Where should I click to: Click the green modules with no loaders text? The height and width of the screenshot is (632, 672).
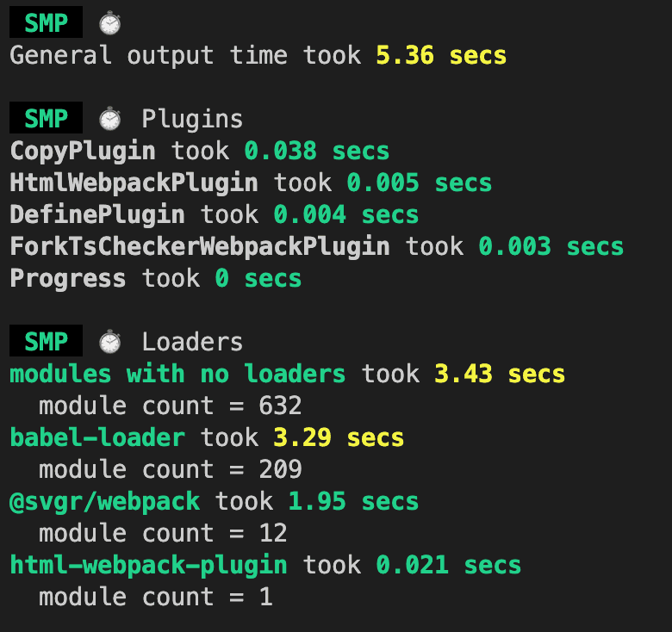(177, 374)
